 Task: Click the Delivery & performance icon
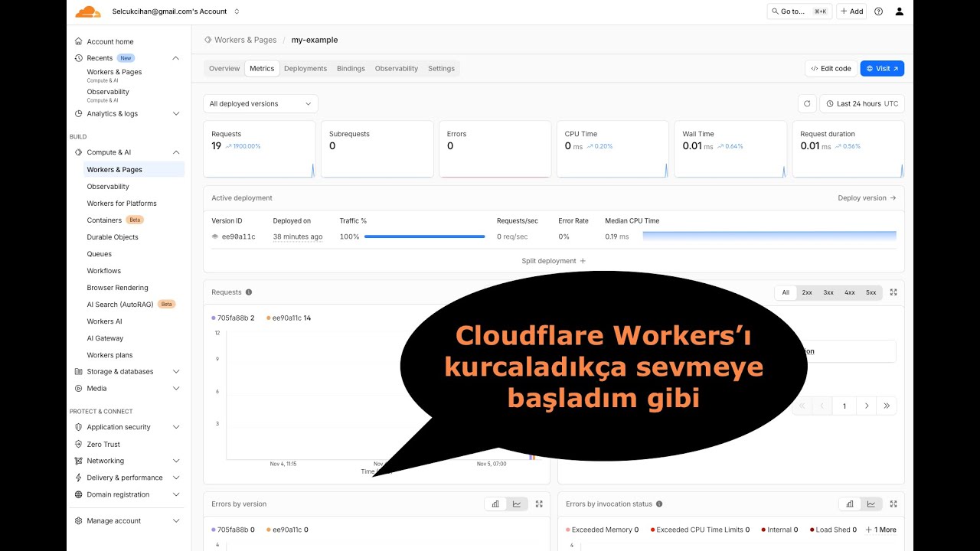click(x=79, y=478)
